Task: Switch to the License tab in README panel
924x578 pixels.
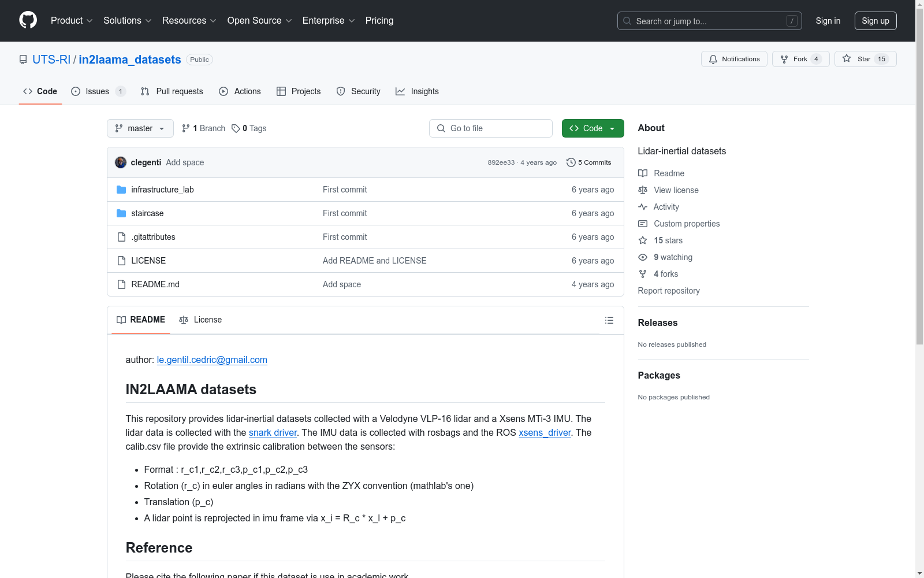Action: [200, 320]
